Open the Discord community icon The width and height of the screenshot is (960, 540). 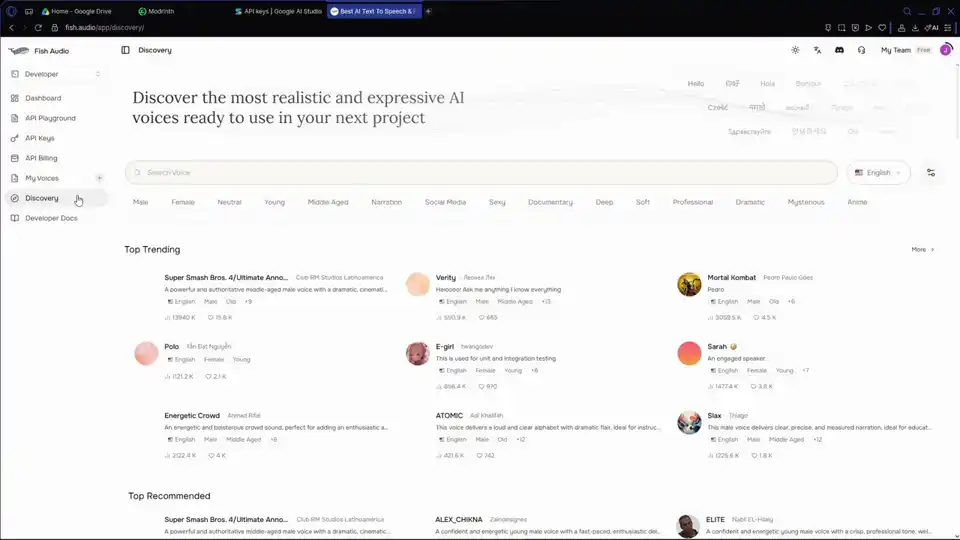[839, 50]
